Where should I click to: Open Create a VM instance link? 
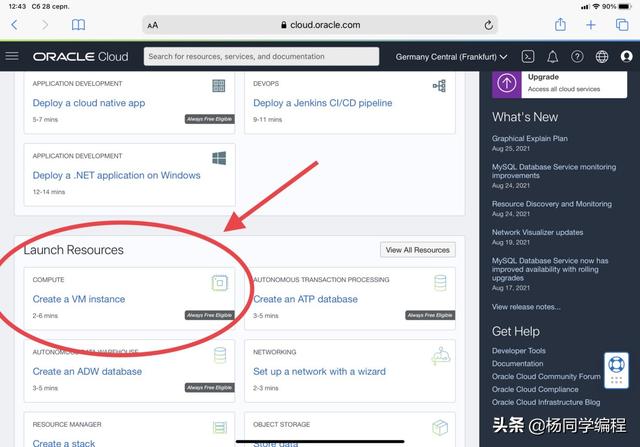click(x=79, y=299)
